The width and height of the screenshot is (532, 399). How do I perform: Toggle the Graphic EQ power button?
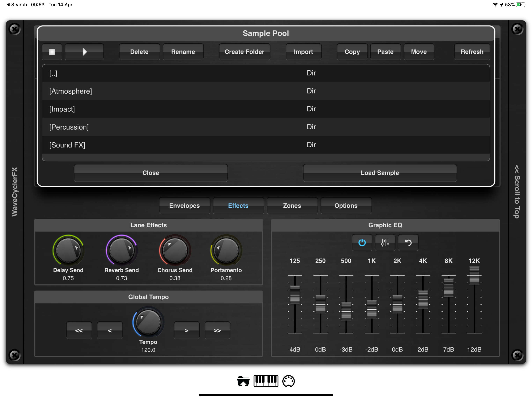click(x=362, y=242)
